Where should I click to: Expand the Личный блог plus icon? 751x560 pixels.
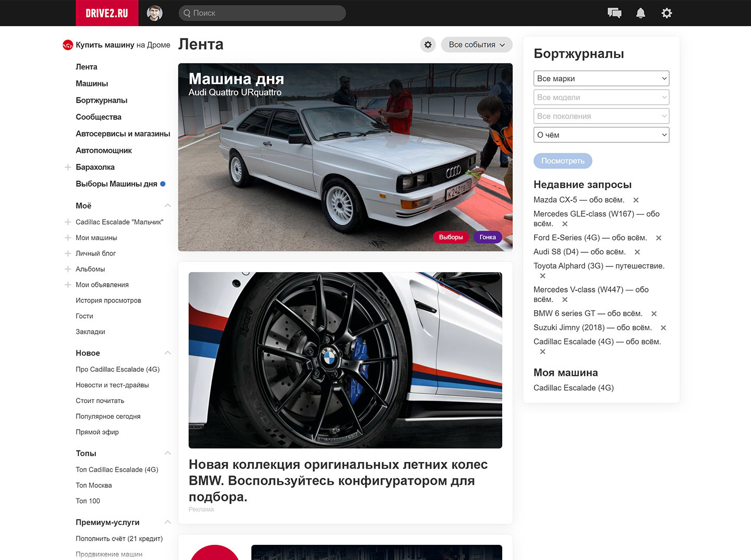click(68, 253)
